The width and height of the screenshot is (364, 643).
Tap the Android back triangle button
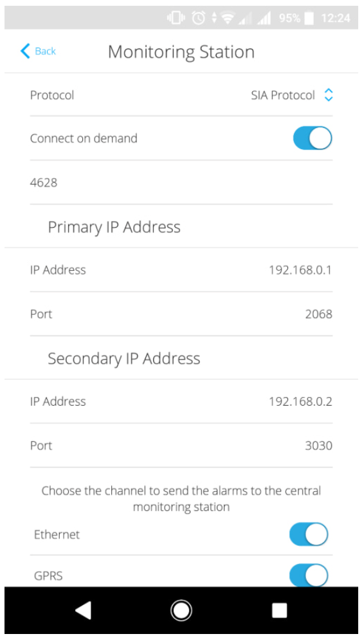coord(84,611)
